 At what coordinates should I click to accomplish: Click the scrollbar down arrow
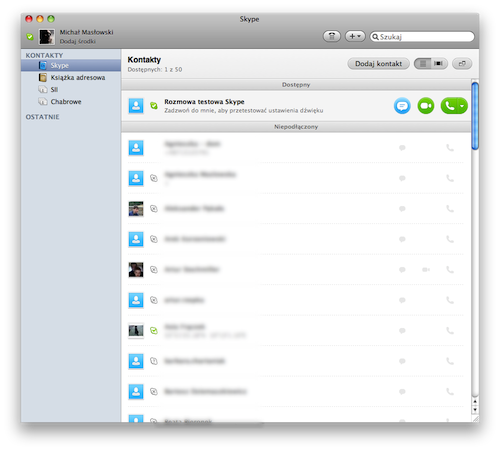[x=475, y=409]
